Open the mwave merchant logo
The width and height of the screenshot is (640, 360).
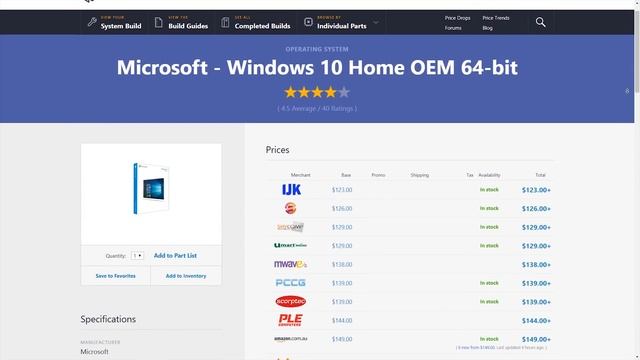[x=290, y=264]
